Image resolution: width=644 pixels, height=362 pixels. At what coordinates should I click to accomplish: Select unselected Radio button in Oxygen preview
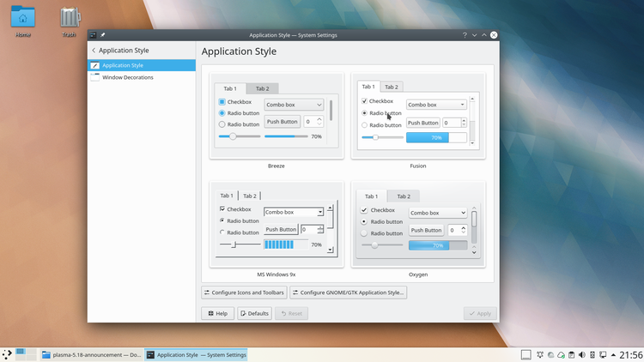coord(364,233)
